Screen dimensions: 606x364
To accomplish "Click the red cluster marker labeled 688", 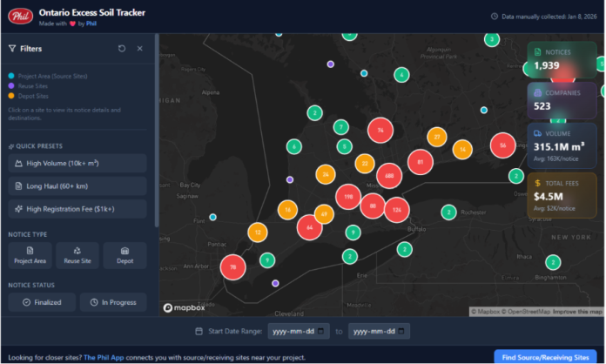I will pyautogui.click(x=389, y=176).
